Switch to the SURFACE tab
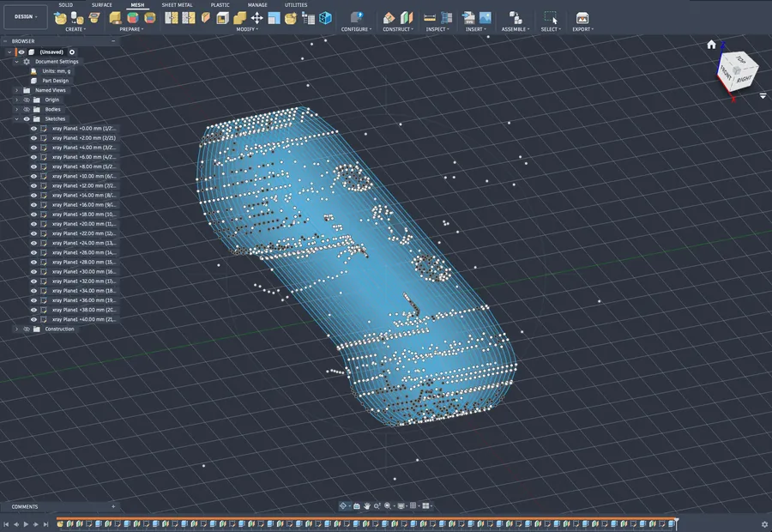This screenshot has width=772, height=532. [x=102, y=5]
